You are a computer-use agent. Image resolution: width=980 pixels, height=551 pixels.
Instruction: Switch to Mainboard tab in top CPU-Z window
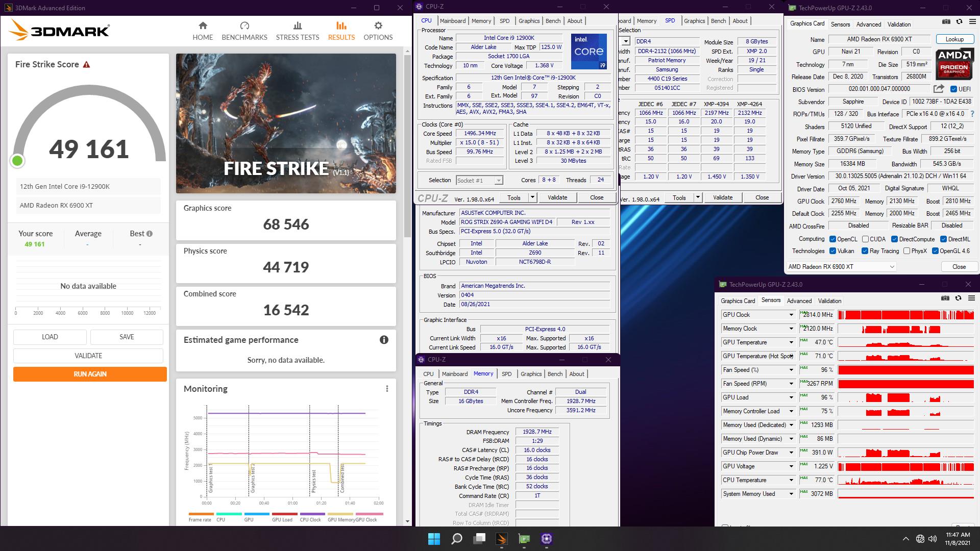pyautogui.click(x=453, y=21)
